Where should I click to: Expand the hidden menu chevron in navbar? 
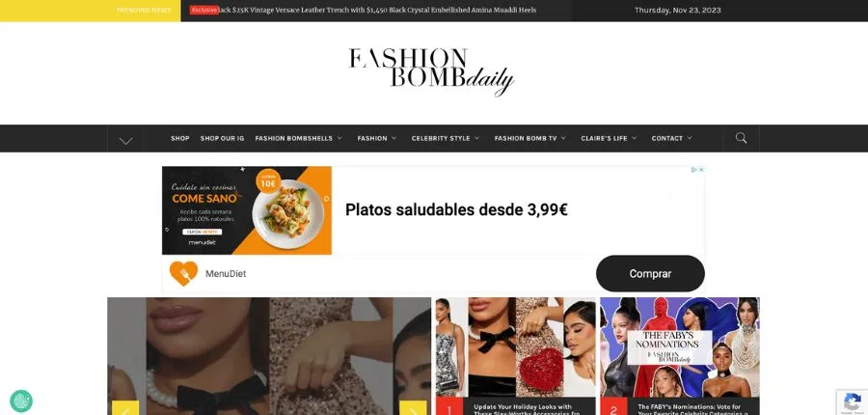pyautogui.click(x=125, y=139)
